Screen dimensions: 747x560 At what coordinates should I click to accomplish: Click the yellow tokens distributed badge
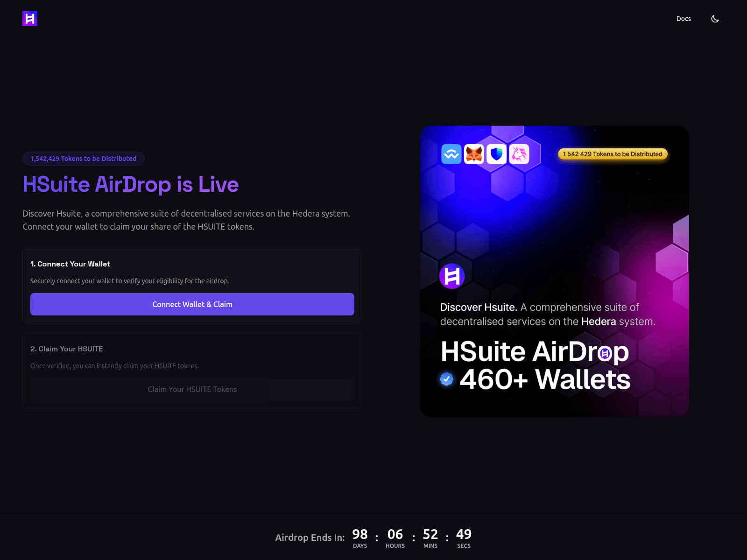coord(613,154)
